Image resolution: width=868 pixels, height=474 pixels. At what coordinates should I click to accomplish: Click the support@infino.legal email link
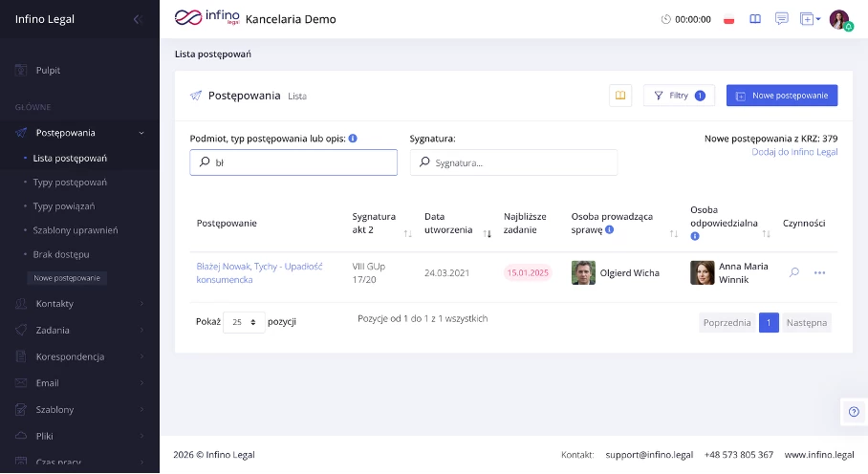pos(649,455)
